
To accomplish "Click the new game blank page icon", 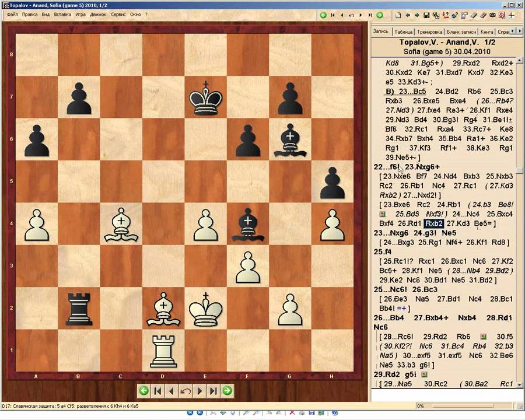I will click(397, 15).
